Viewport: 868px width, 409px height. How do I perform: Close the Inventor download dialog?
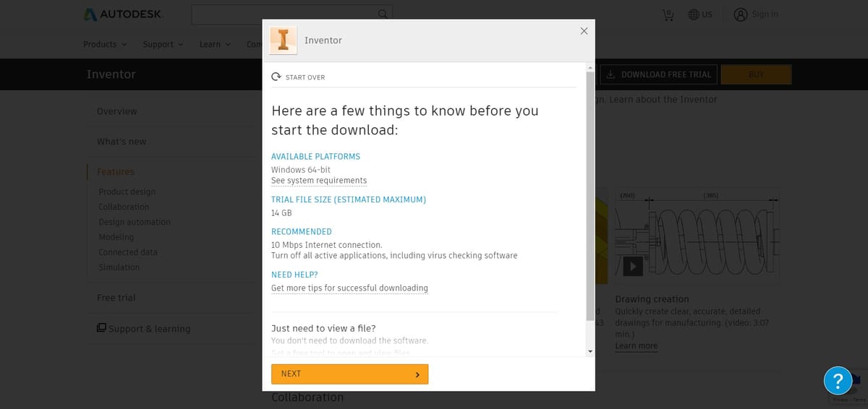(x=584, y=30)
